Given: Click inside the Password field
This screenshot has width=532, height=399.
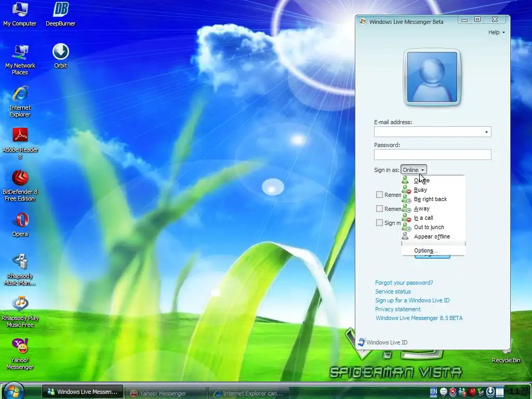Looking at the screenshot, I should [433, 155].
